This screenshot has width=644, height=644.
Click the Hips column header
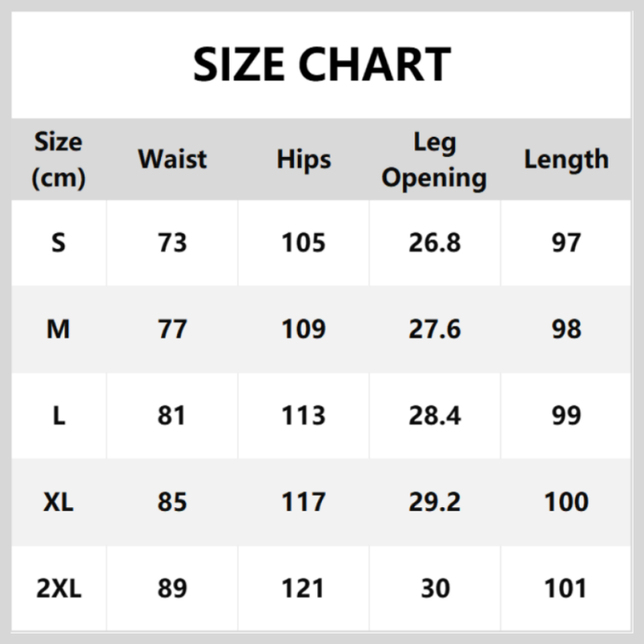(303, 159)
